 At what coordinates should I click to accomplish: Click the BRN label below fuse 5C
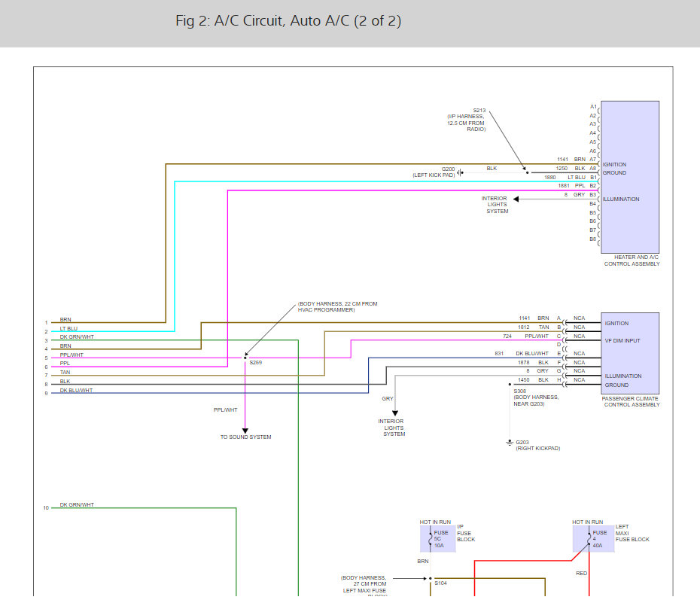(423, 562)
